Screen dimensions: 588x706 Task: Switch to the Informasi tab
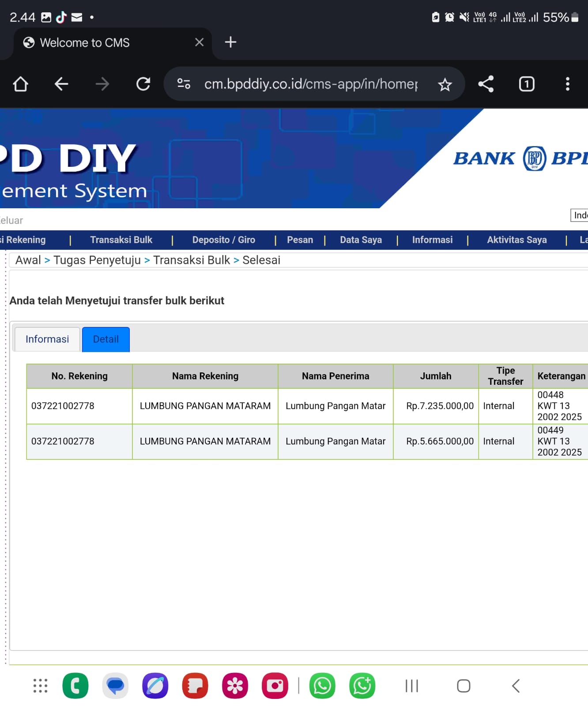[47, 339]
